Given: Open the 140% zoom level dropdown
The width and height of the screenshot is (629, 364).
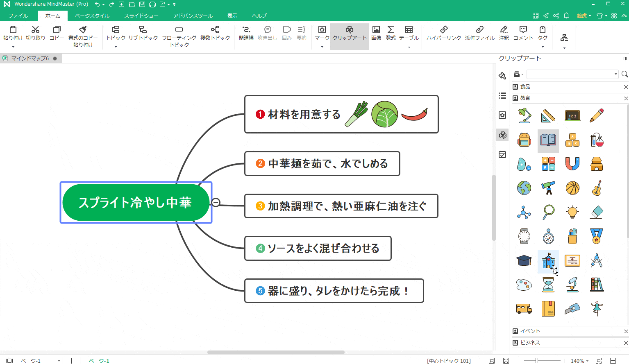Looking at the screenshot, I should (x=587, y=361).
